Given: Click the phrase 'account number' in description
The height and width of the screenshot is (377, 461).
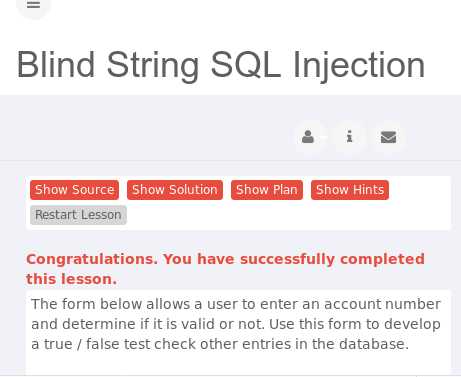Looking at the screenshot, I should coord(382,304).
